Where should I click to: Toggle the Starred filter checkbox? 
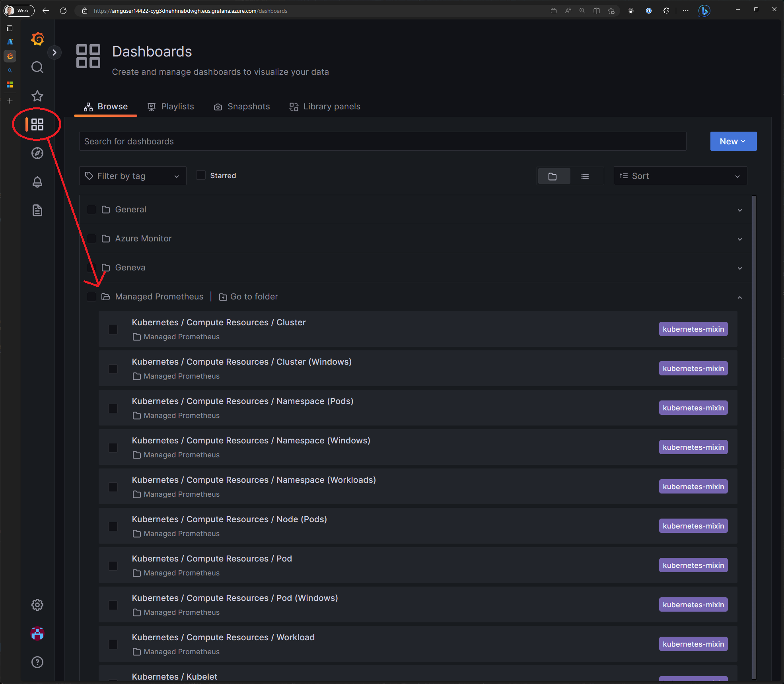(201, 175)
